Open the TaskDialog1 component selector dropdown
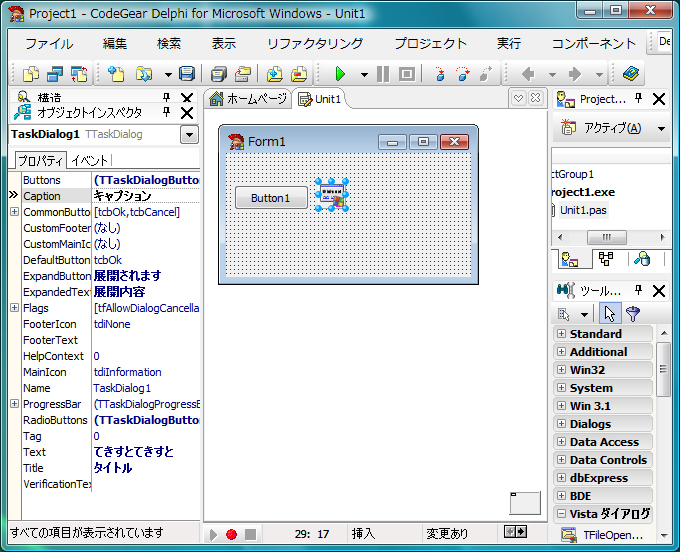 tap(190, 134)
